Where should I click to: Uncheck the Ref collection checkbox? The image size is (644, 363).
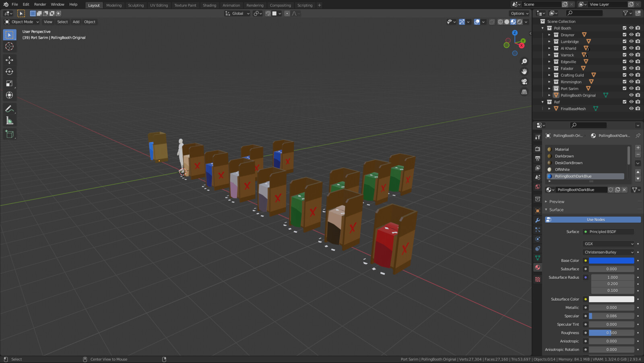tap(625, 102)
